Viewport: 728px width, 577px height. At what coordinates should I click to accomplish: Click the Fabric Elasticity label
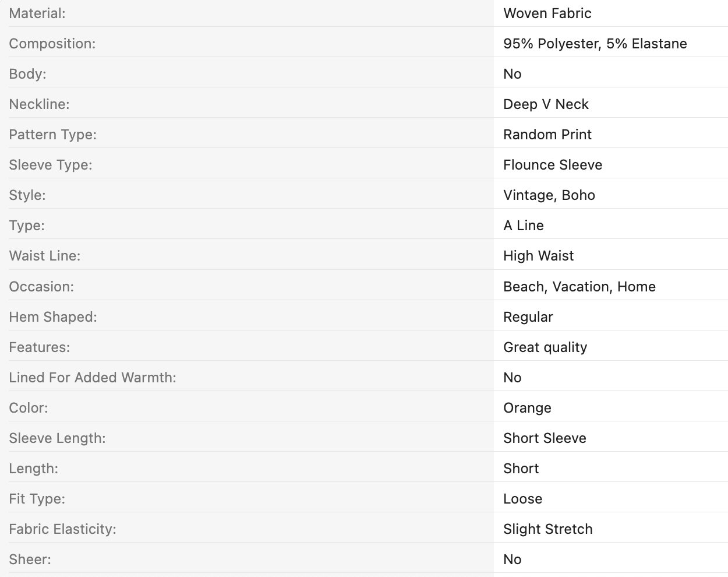63,529
